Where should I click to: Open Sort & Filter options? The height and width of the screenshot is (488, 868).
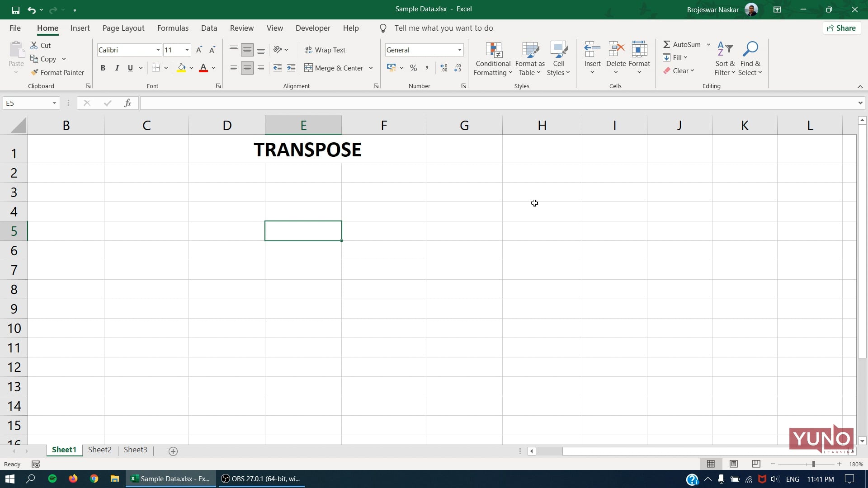point(725,59)
